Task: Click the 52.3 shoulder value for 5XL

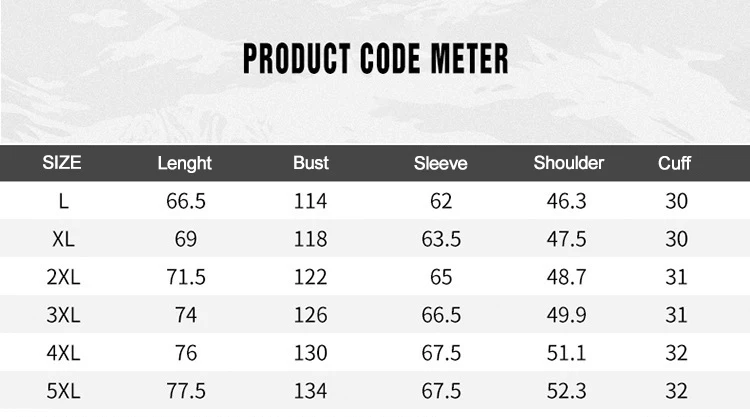Action: pyautogui.click(x=566, y=391)
